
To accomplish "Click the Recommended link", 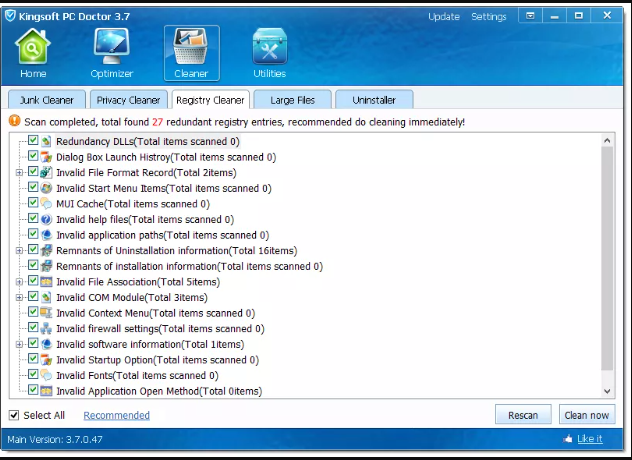I will click(x=116, y=415).
